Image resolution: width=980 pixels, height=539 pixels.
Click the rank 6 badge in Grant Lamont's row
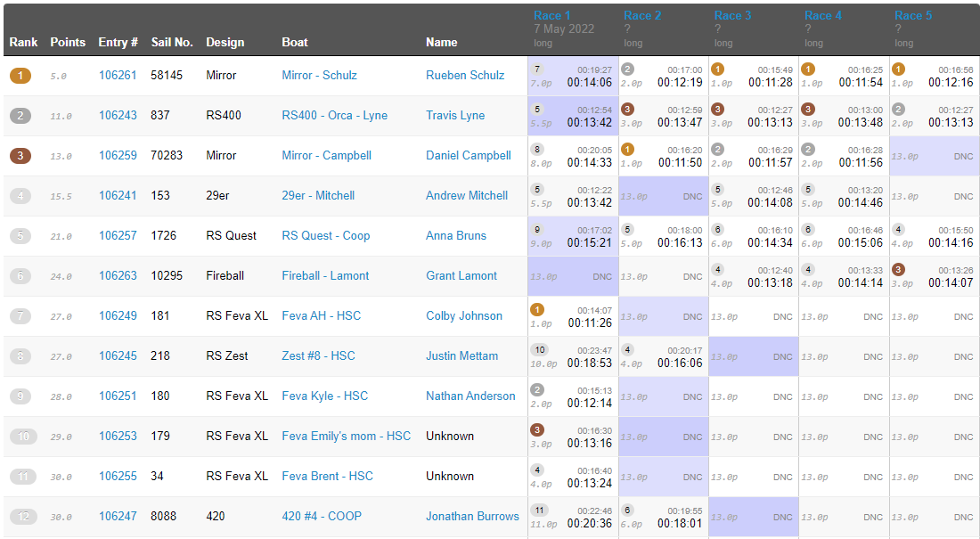[x=20, y=276]
